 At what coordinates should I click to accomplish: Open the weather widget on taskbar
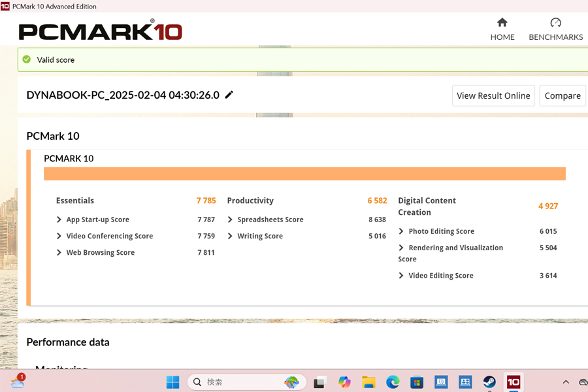point(18,381)
